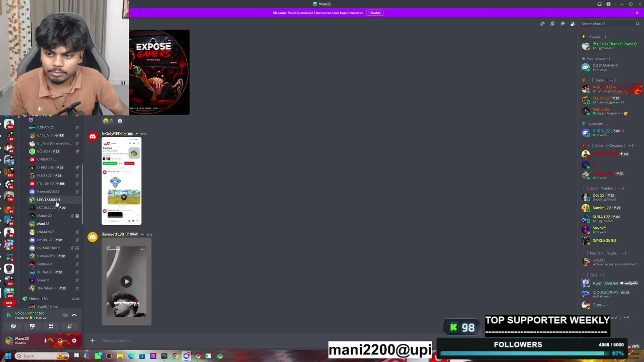Viewport: 644px width, 362px height.
Task: Disconnect from voice with the hang-up icon
Action: click(x=74, y=315)
